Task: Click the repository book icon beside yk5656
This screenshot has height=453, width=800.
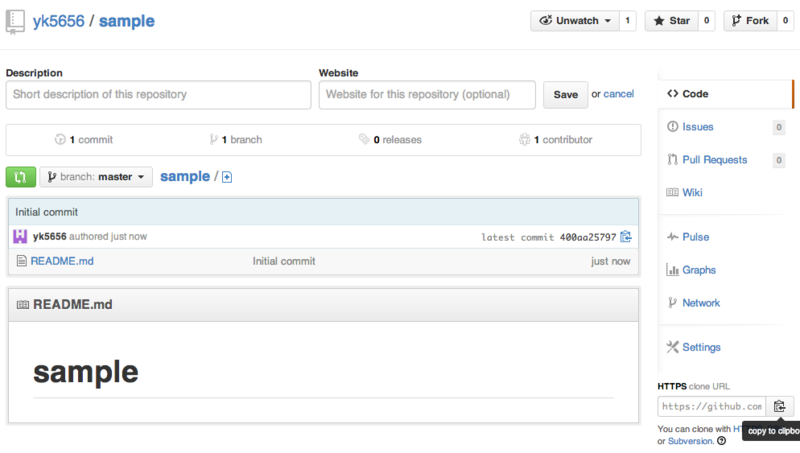Action: pyautogui.click(x=15, y=22)
